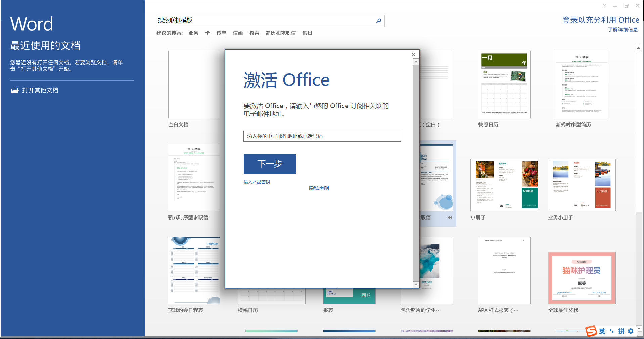Click the 报表 template label
The height and width of the screenshot is (339, 644).
click(328, 310)
